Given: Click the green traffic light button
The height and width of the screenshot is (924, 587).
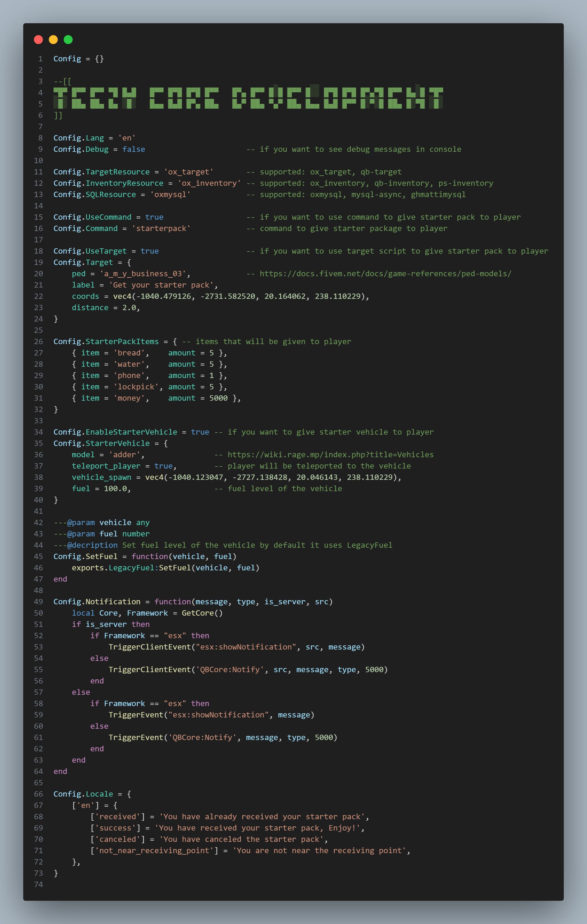Looking at the screenshot, I should (68, 39).
